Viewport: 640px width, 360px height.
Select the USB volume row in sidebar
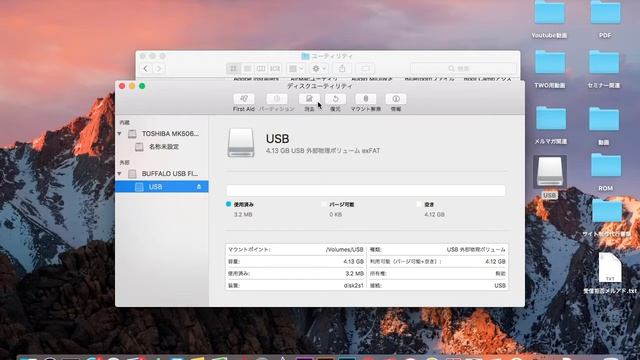162,187
